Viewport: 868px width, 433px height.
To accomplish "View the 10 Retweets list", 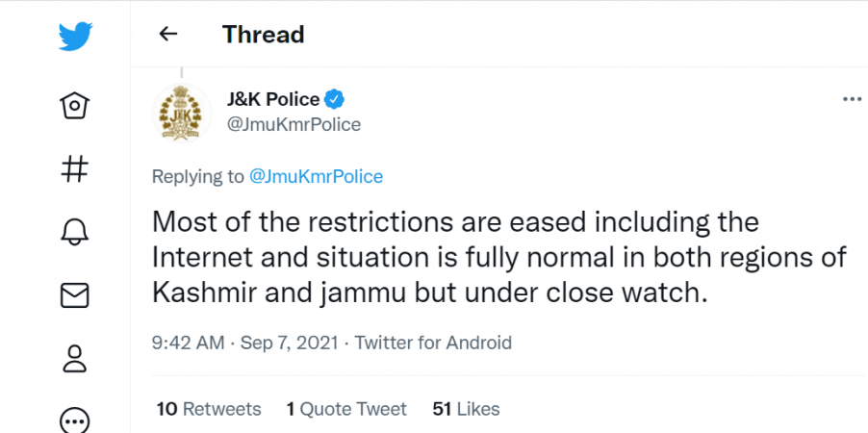I will [209, 409].
